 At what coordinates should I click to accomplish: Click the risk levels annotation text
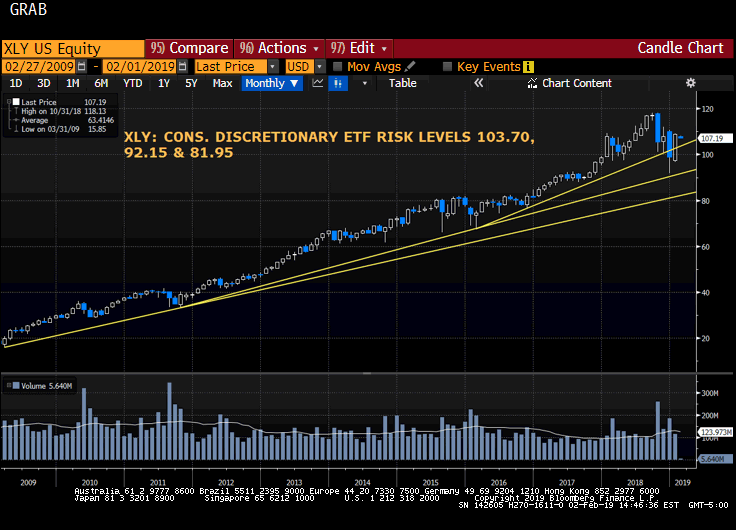329,145
